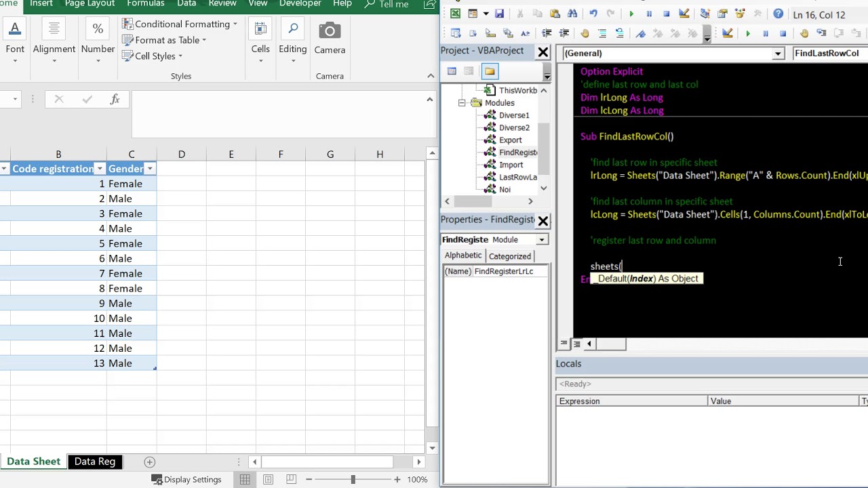Open the Insert ribbon tab
Viewport: 868px width, 488px height.
(41, 4)
